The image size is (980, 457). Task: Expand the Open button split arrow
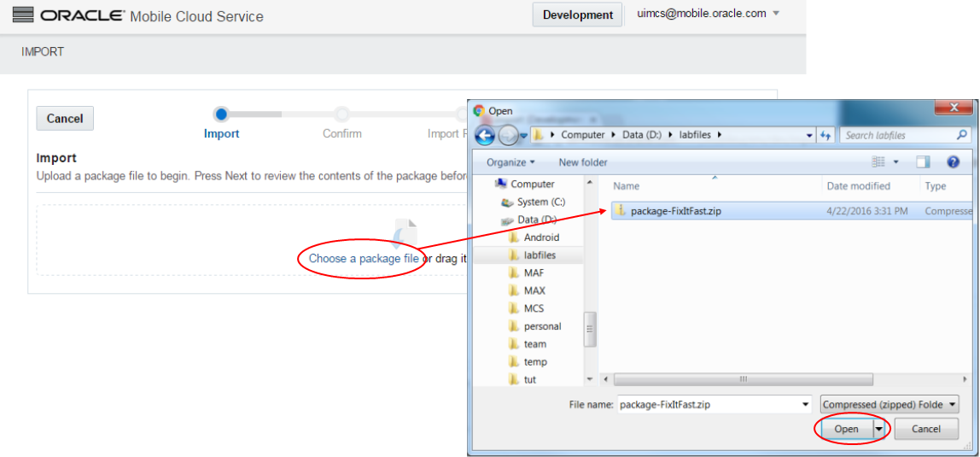(x=880, y=429)
